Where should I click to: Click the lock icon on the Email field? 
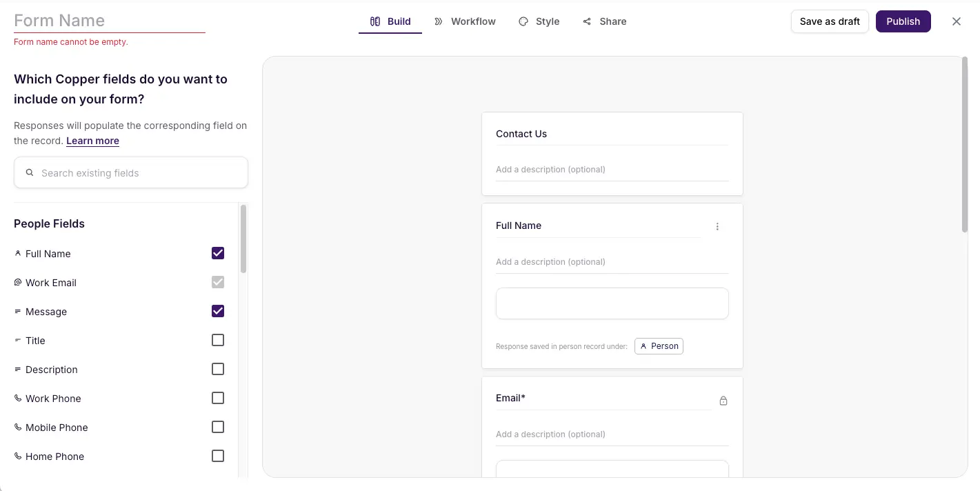tap(723, 400)
